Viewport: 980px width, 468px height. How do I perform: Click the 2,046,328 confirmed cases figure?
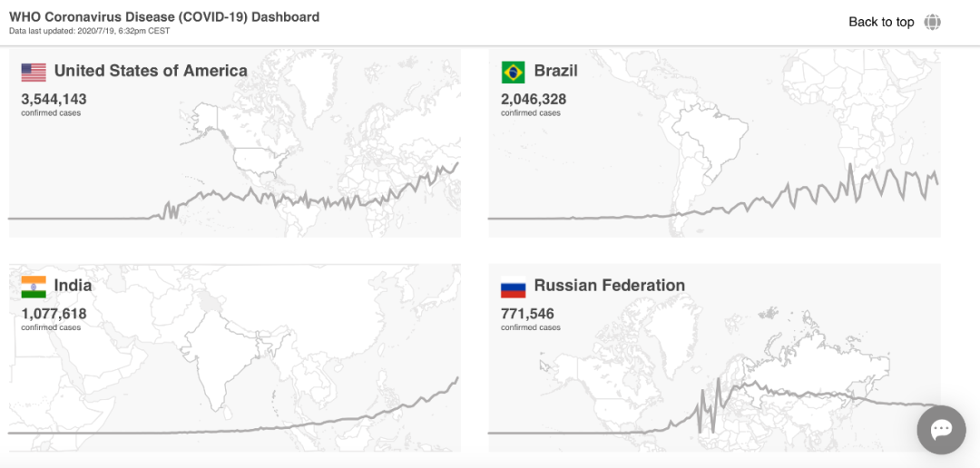[x=534, y=99]
